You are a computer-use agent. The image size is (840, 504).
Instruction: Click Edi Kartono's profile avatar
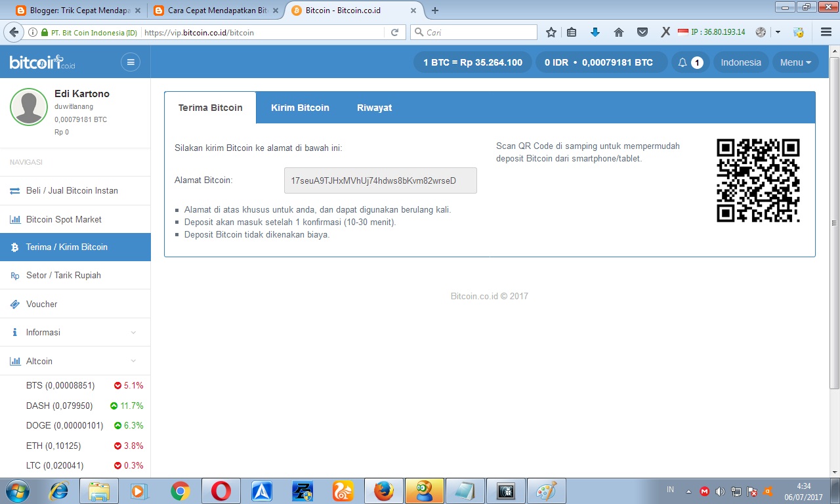coord(29,107)
